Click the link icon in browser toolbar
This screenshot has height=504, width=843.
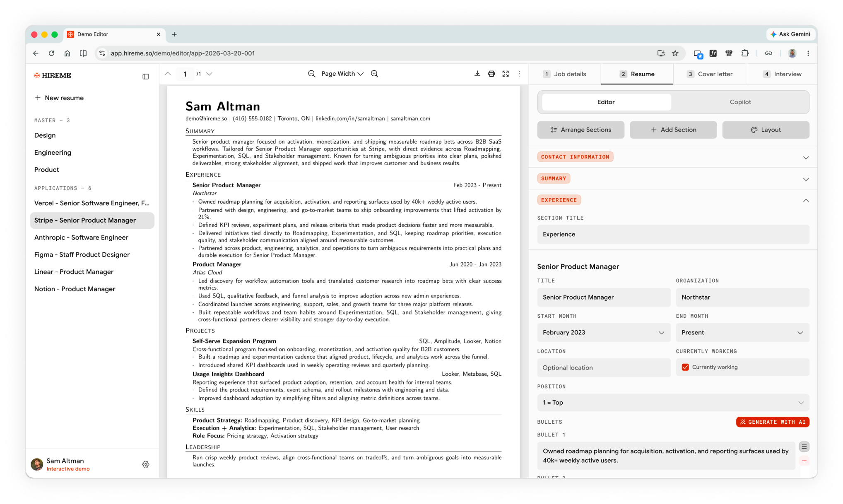(768, 53)
